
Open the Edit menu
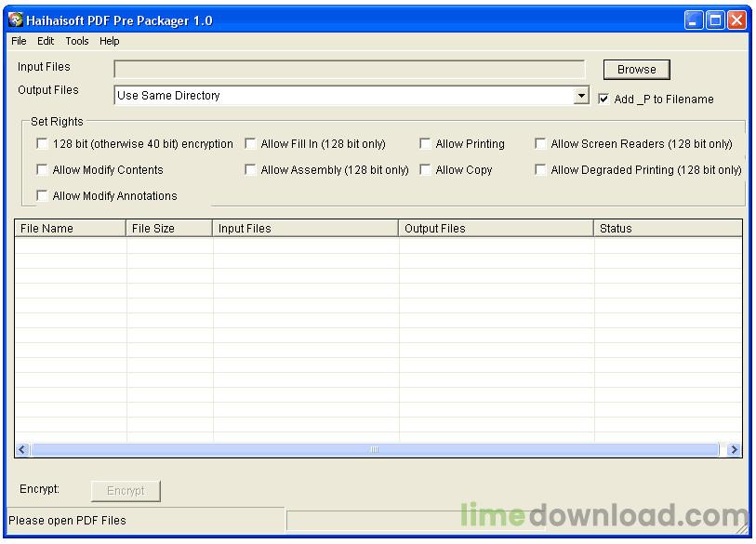coord(46,41)
